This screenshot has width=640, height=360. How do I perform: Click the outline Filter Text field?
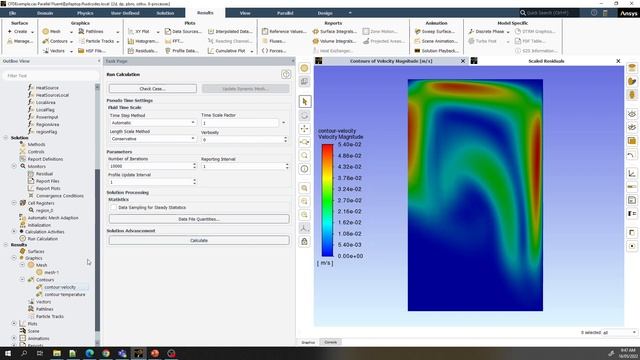[x=51, y=76]
